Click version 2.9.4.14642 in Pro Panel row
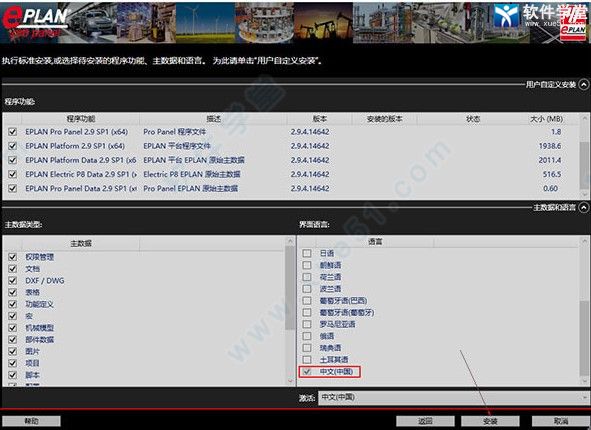 310,132
